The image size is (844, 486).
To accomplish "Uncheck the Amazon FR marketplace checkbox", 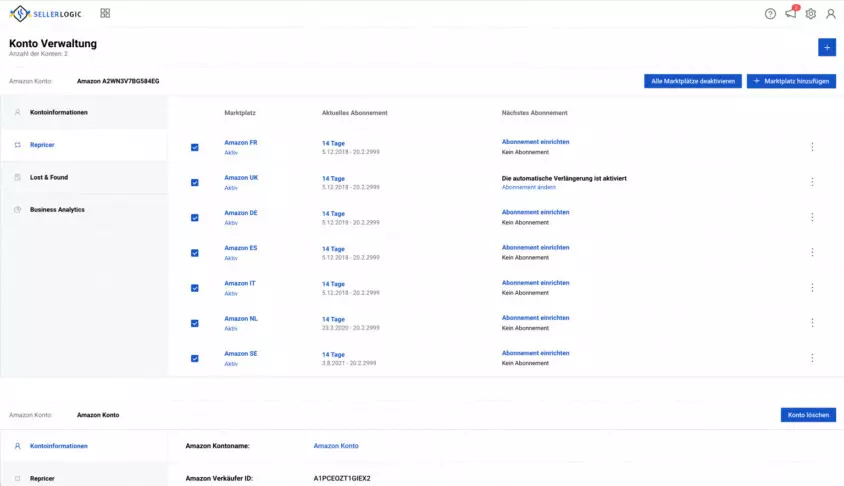I will coord(195,147).
